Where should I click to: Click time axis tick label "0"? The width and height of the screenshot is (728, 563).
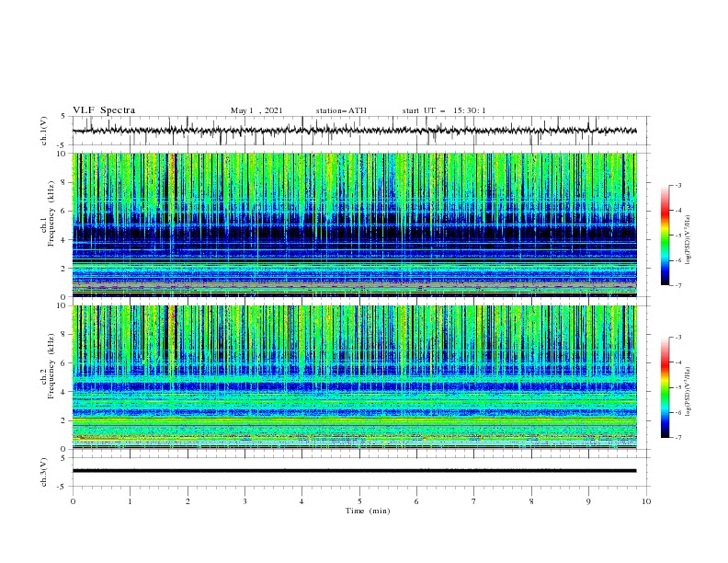73,501
